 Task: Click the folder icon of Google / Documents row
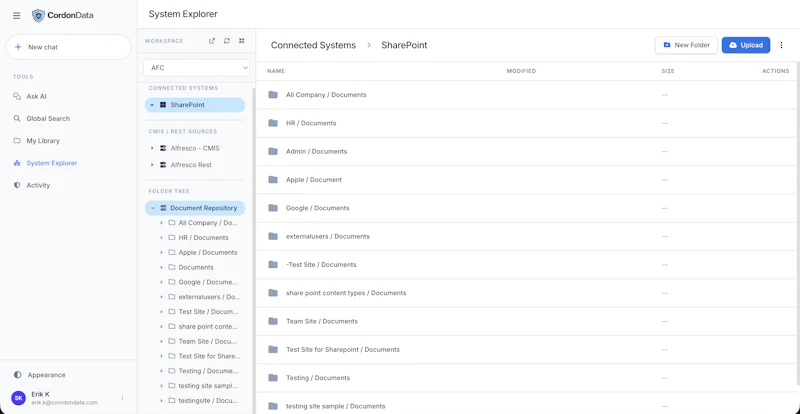coord(273,208)
